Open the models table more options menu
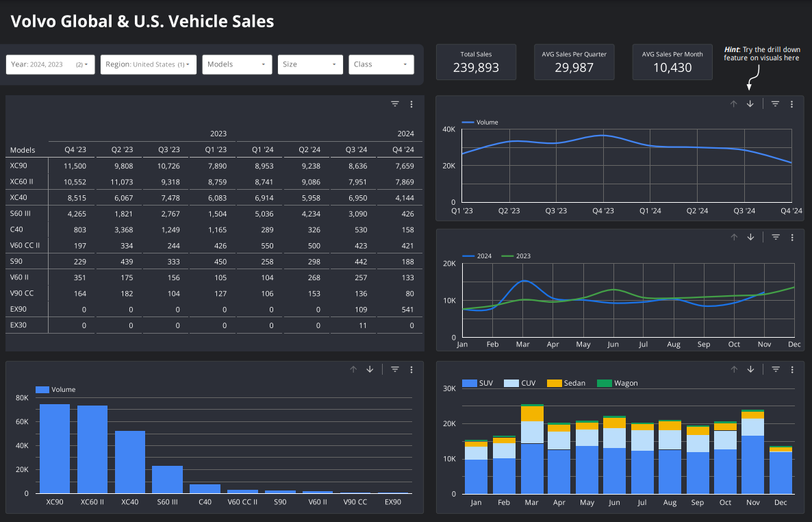Image resolution: width=812 pixels, height=522 pixels. click(x=411, y=104)
